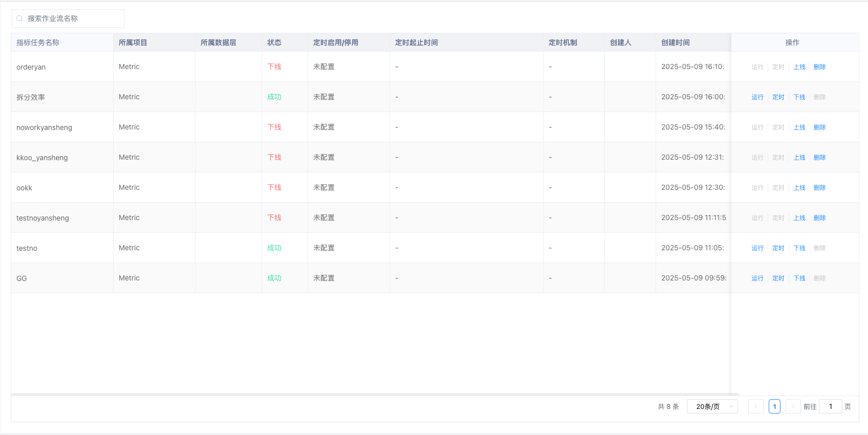Go to previous page arrow

[756, 406]
